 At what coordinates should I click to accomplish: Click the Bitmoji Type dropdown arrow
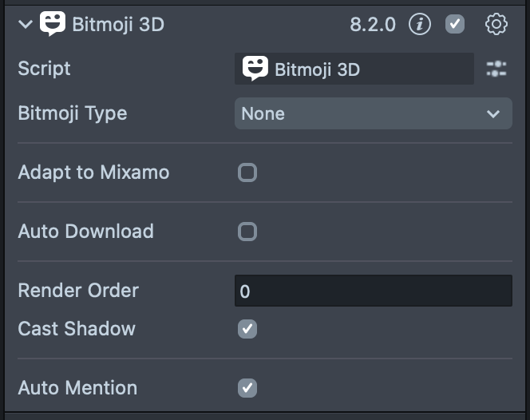[x=493, y=114]
